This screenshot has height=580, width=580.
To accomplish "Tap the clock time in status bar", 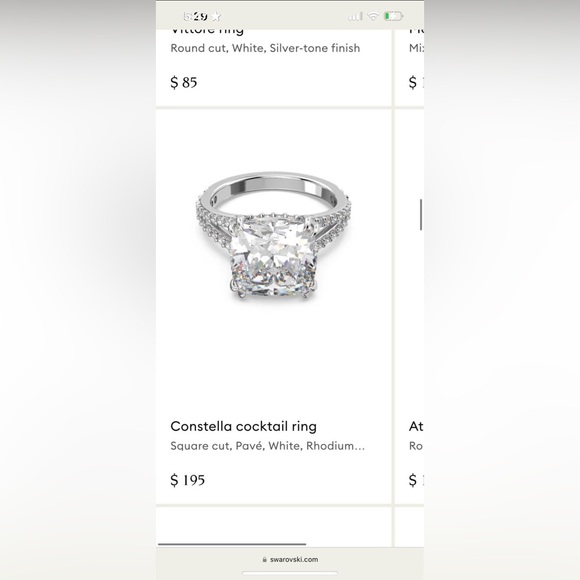I will tap(196, 16).
